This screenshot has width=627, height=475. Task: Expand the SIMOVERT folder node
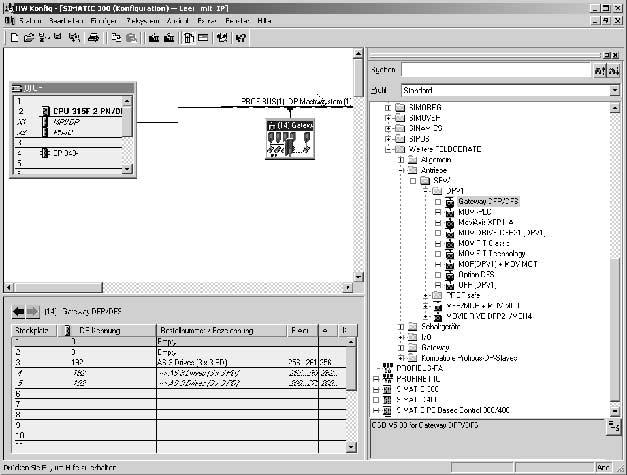coord(387,118)
